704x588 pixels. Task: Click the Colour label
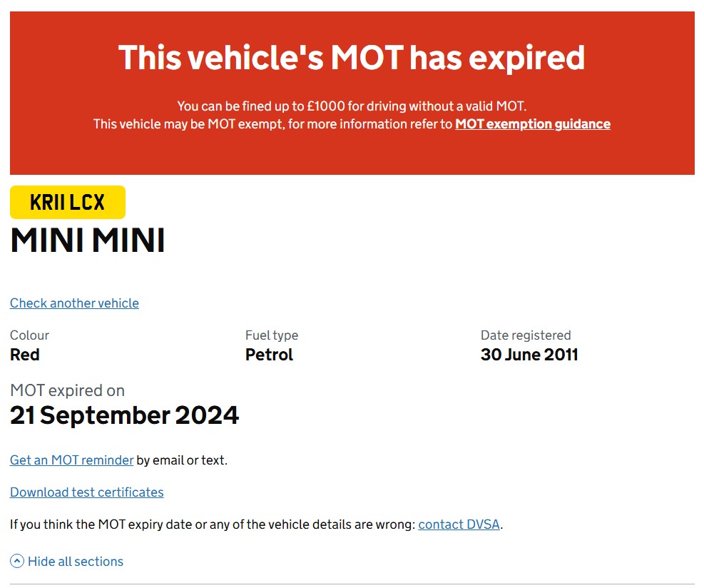[30, 335]
